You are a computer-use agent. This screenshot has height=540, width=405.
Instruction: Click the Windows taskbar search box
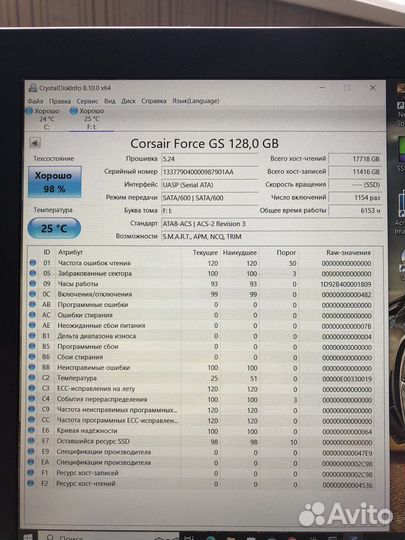[107, 537]
